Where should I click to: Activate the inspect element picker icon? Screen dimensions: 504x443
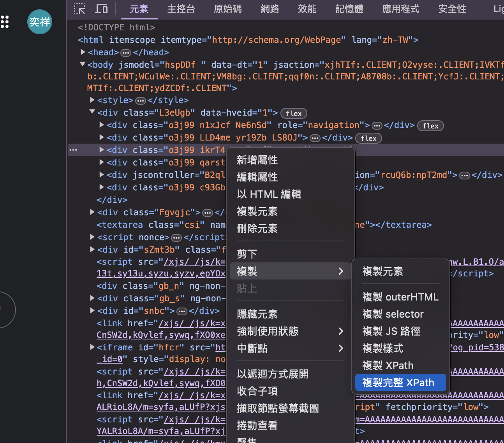point(79,9)
